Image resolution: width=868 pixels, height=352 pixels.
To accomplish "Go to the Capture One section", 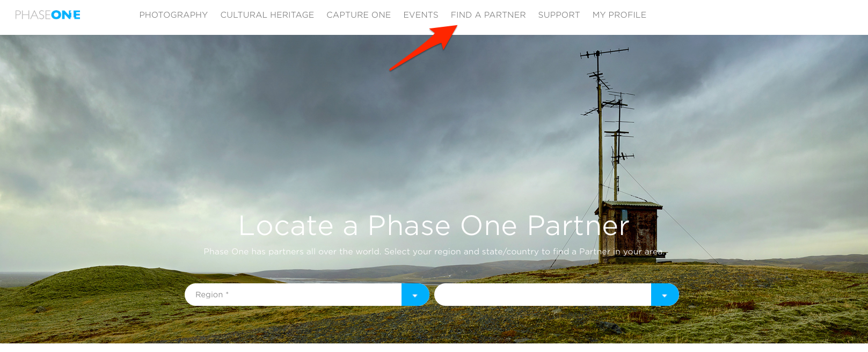I will (359, 15).
